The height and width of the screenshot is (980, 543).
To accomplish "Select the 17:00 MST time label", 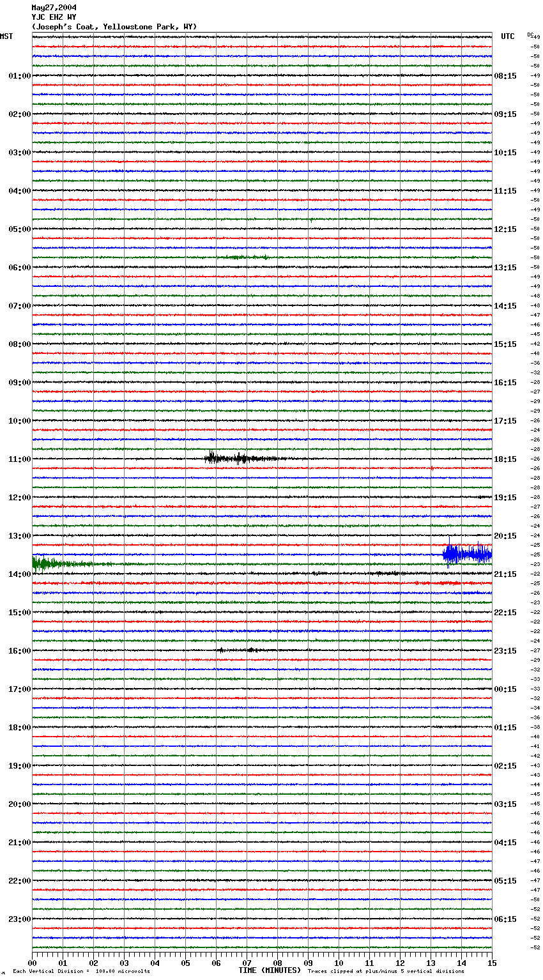I will (20, 689).
